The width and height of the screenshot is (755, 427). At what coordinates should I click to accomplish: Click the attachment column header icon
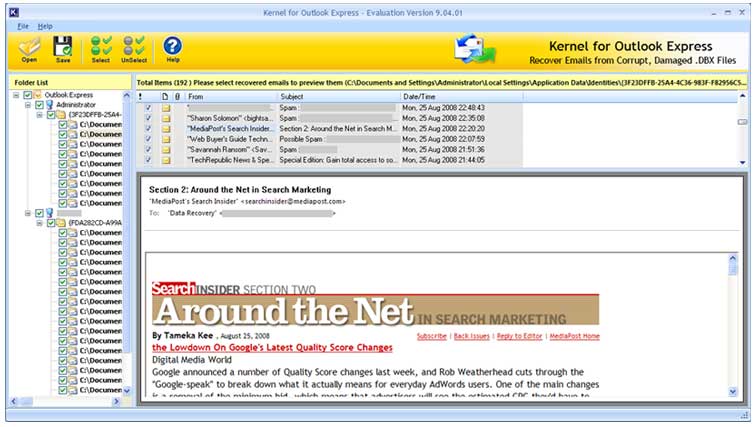point(177,97)
